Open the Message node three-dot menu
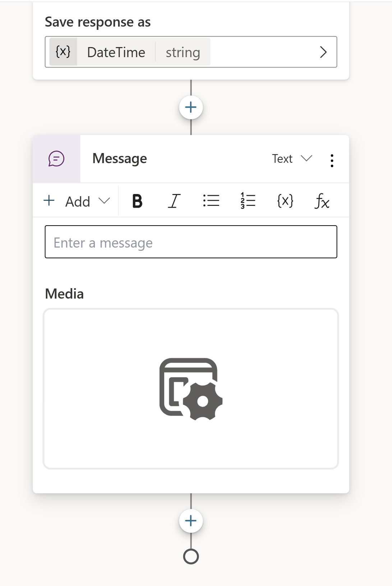Screen dimensions: 392x586 coord(332,161)
